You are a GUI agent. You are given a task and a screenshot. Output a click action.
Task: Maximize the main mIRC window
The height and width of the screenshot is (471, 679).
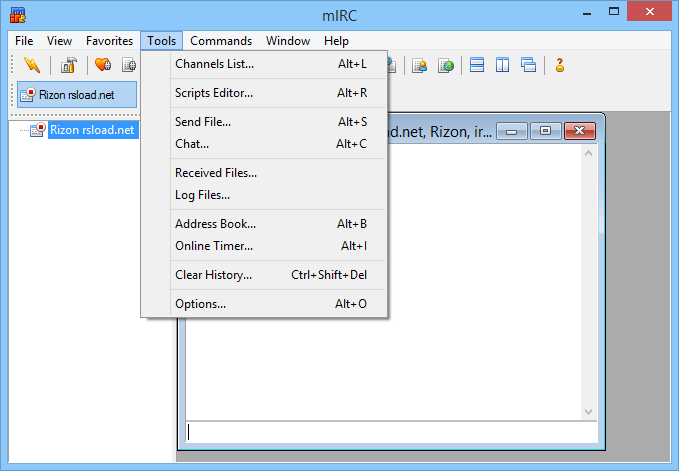(614, 12)
